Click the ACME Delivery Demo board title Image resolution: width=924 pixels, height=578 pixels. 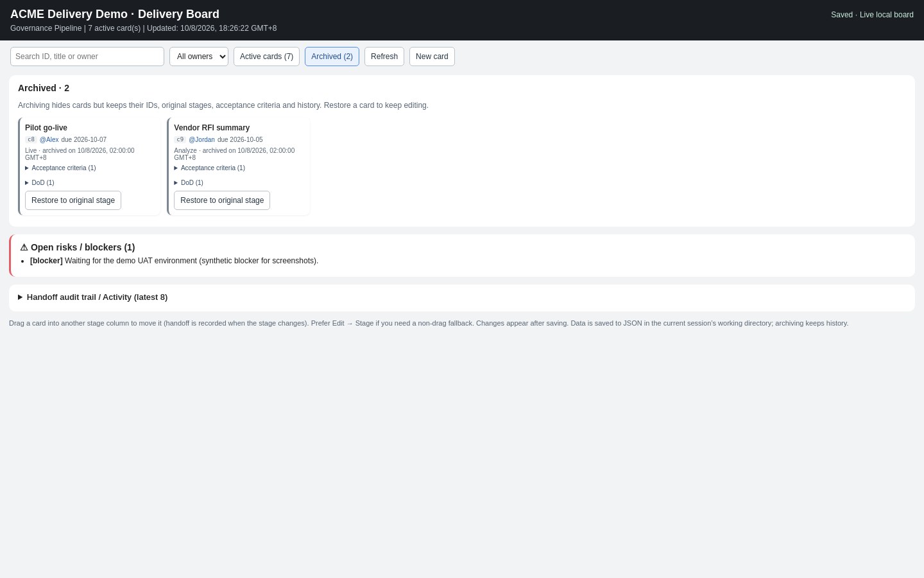(x=115, y=14)
